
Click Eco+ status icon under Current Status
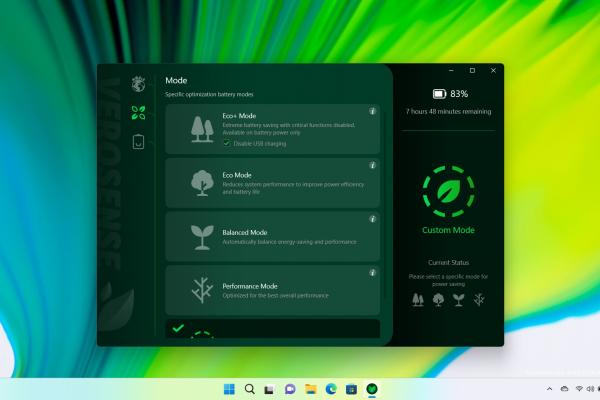(x=418, y=300)
